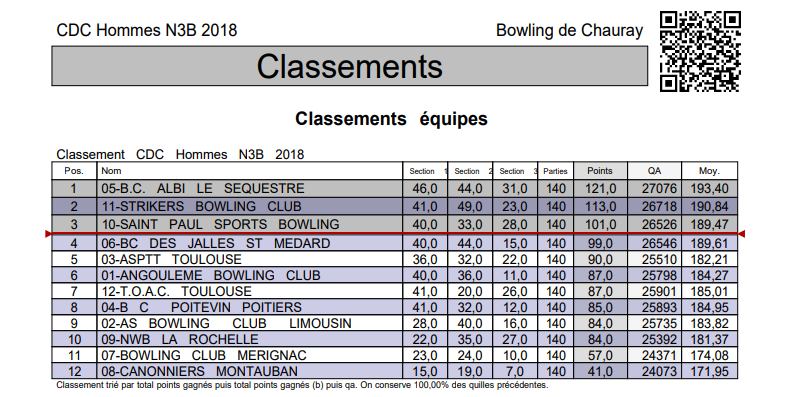
Task: Click the Section 1 column header
Action: [x=425, y=171]
